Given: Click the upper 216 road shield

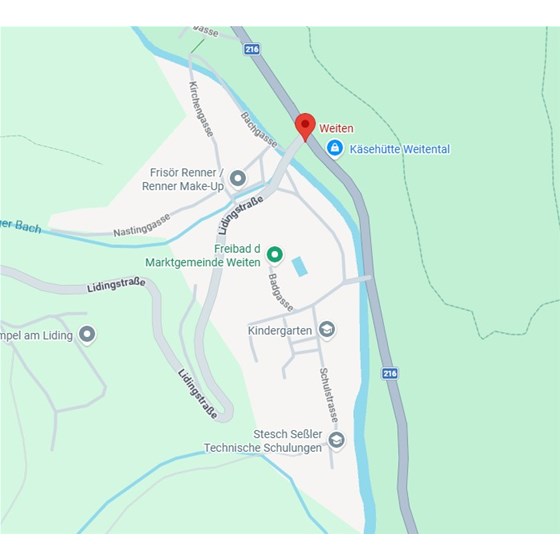Looking at the screenshot, I should (252, 49).
